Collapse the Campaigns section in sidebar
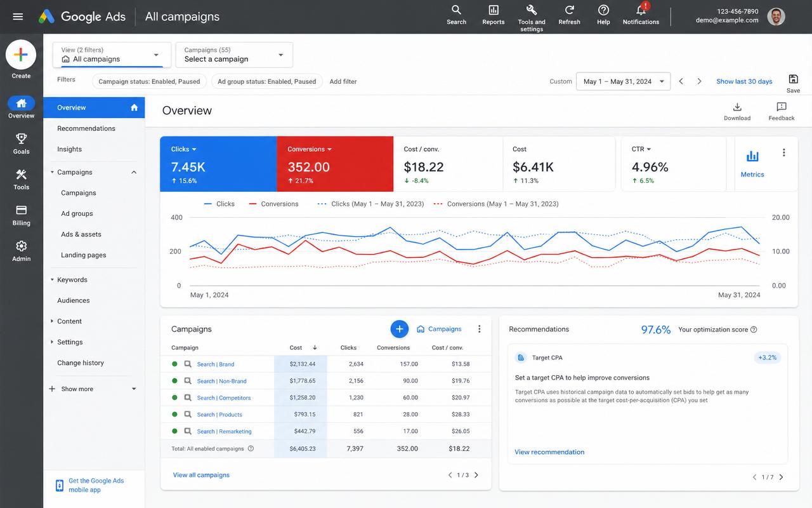This screenshot has height=508, width=812. 134,172
